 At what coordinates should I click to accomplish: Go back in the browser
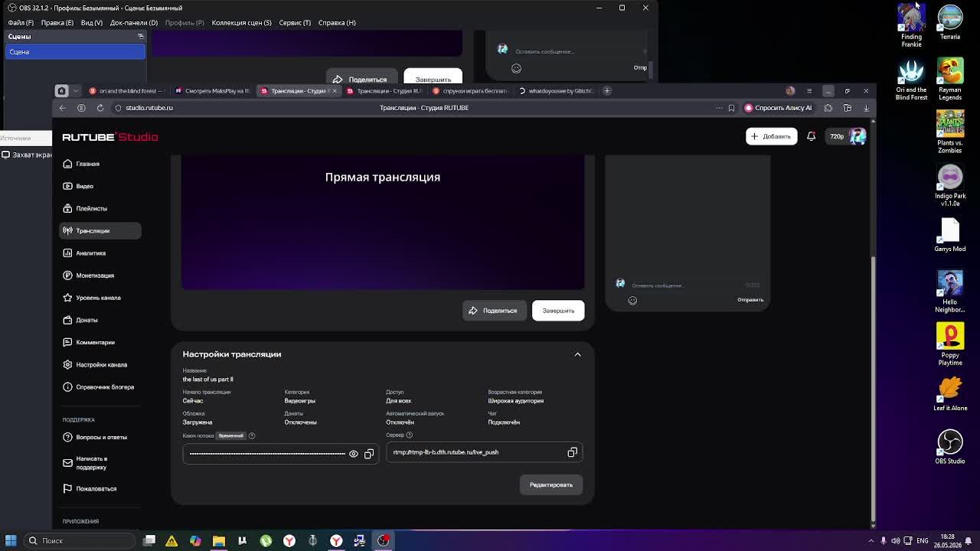63,108
